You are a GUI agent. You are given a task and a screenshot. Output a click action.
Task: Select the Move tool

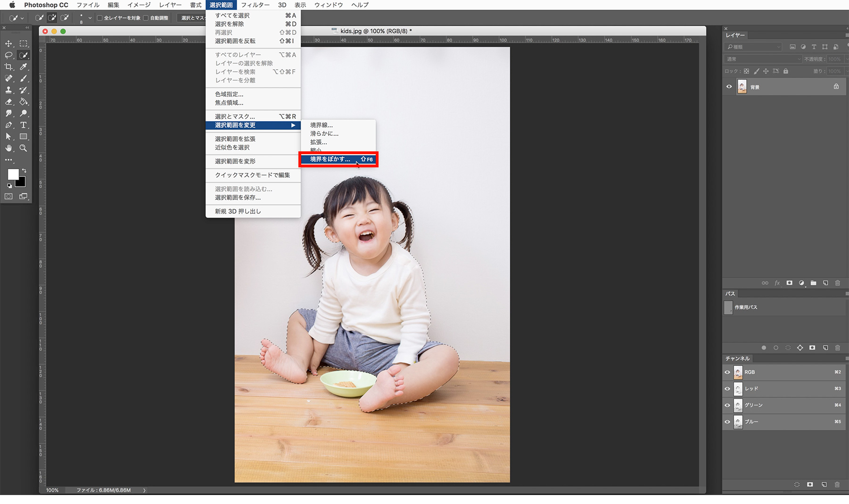coord(8,43)
